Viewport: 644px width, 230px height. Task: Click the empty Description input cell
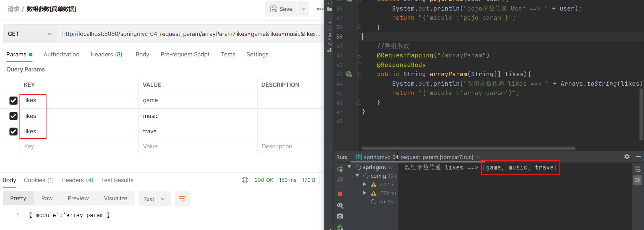point(291,147)
